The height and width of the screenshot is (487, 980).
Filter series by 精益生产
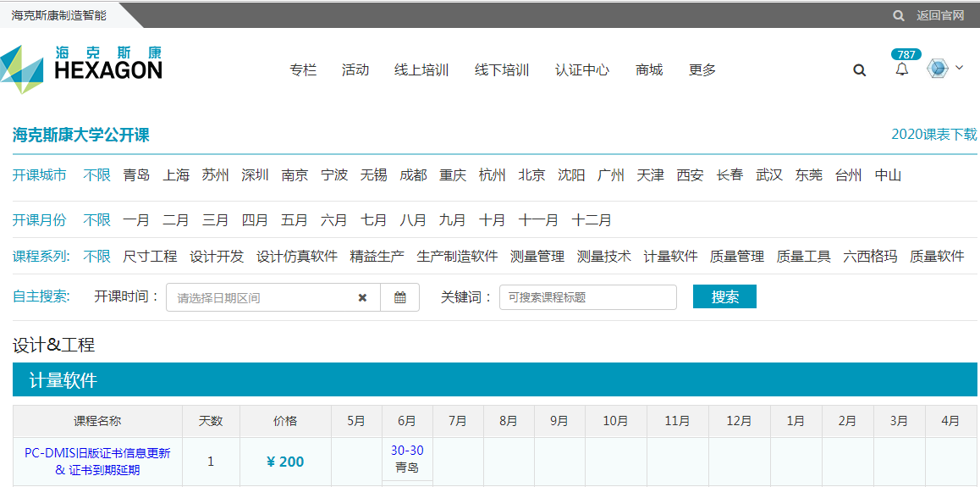point(377,257)
